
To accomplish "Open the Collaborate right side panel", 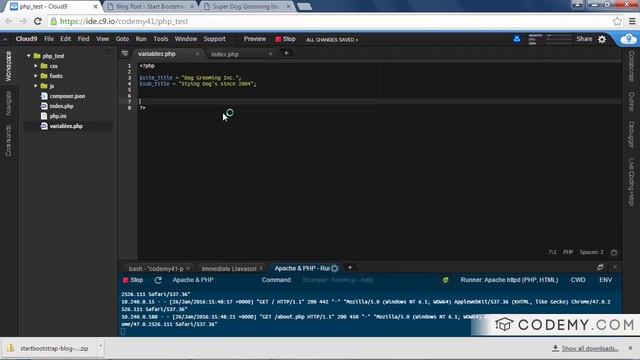I will [631, 66].
